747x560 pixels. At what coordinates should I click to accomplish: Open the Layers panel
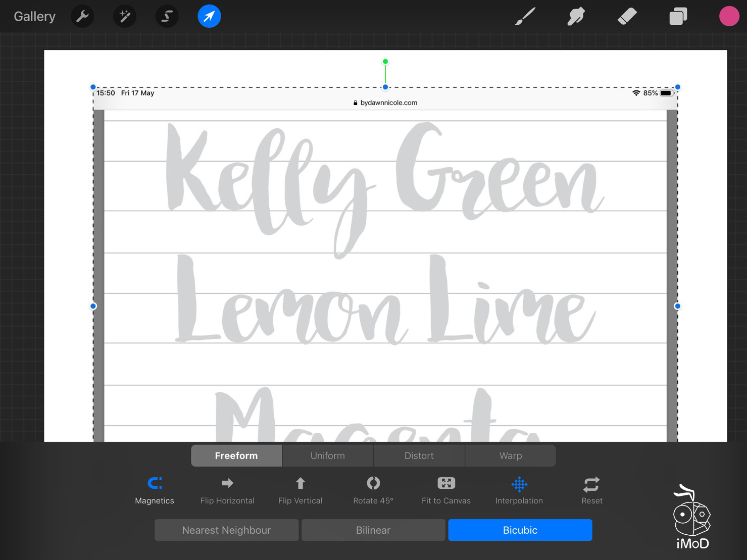point(678,17)
